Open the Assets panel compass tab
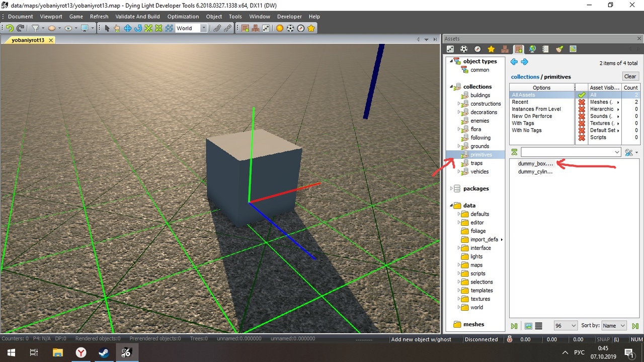644x362 pixels. [477, 49]
